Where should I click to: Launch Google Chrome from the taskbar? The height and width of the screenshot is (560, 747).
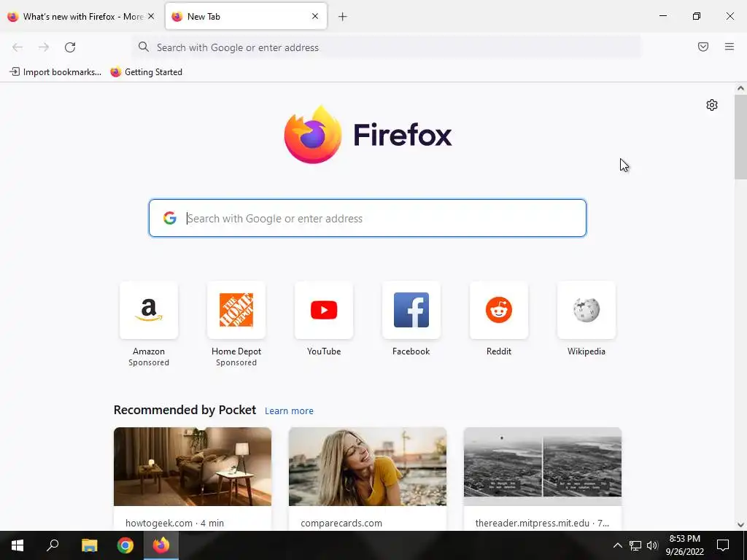point(125,545)
